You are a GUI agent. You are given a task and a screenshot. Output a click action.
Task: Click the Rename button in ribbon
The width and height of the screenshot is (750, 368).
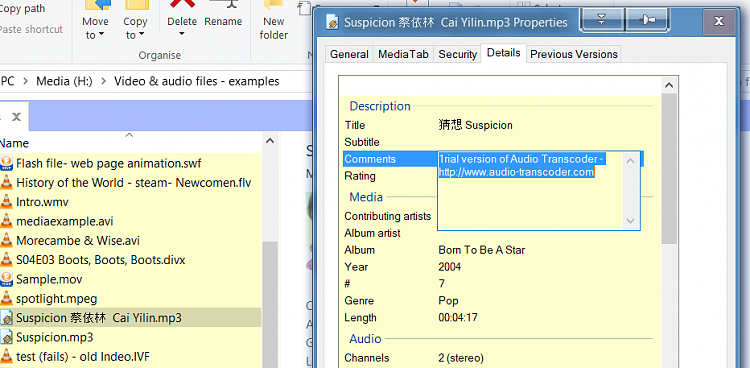tap(223, 14)
